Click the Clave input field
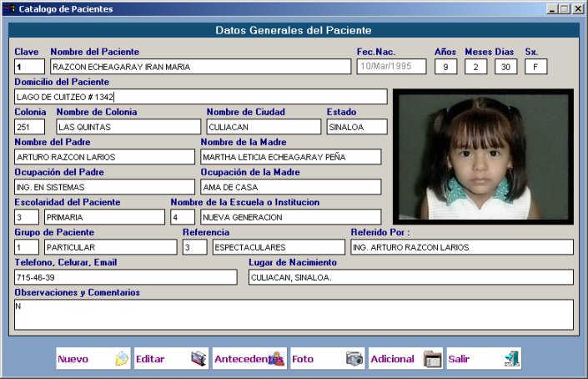This screenshot has width=588, height=379. (29, 67)
